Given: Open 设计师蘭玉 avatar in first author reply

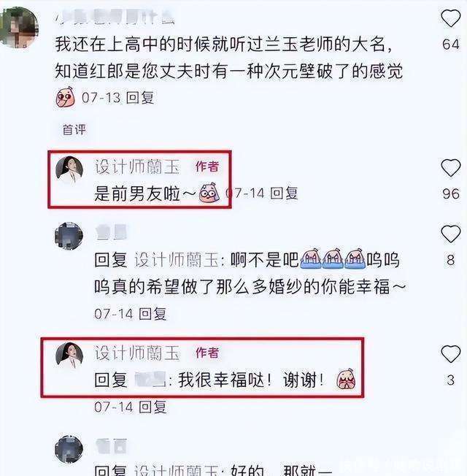Looking at the screenshot, I should pyautogui.click(x=69, y=169).
